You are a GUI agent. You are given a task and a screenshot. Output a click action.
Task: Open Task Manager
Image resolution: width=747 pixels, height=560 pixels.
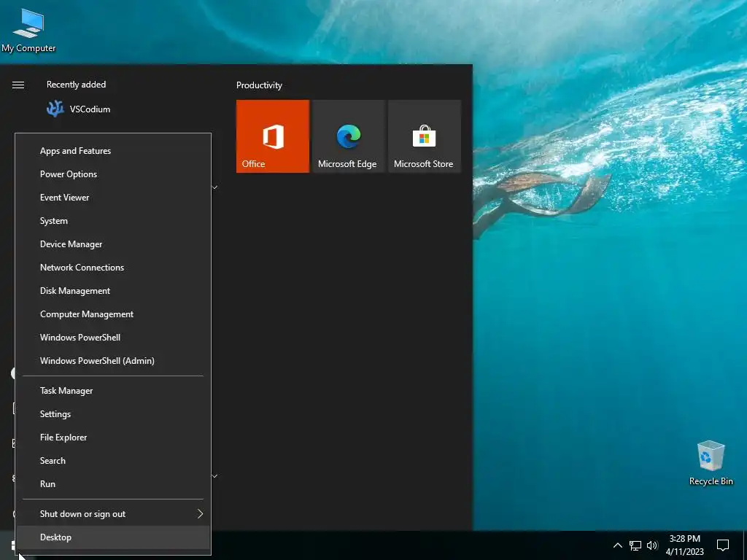coord(113,391)
